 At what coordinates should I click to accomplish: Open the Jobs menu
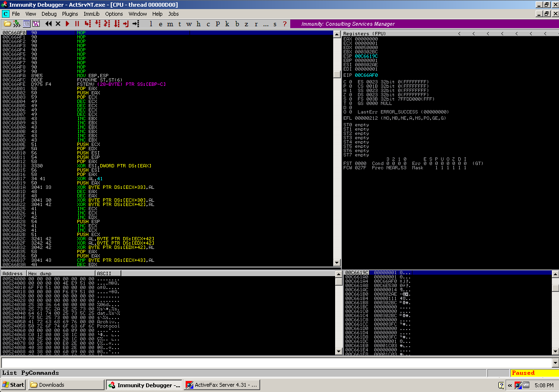point(174,14)
